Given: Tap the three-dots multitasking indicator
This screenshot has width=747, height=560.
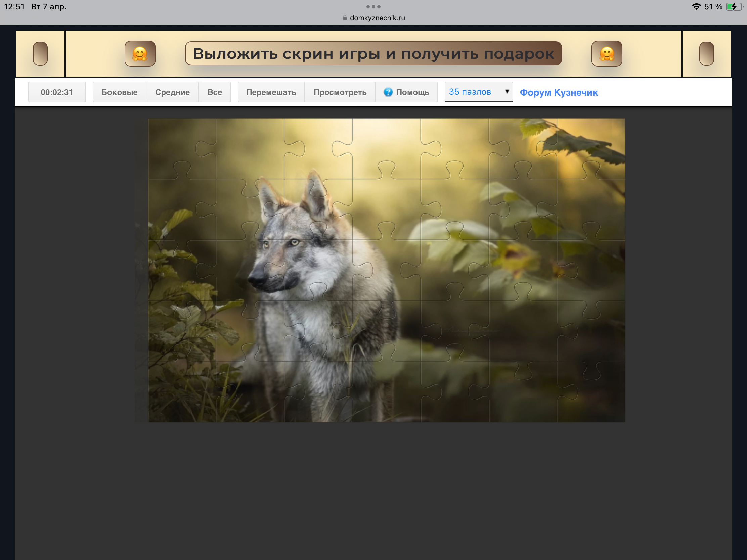Looking at the screenshot, I should (373, 7).
